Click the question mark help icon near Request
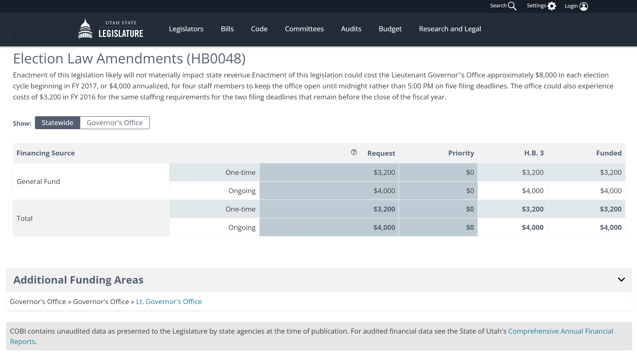Image resolution: width=637 pixels, height=364 pixels. (x=354, y=152)
